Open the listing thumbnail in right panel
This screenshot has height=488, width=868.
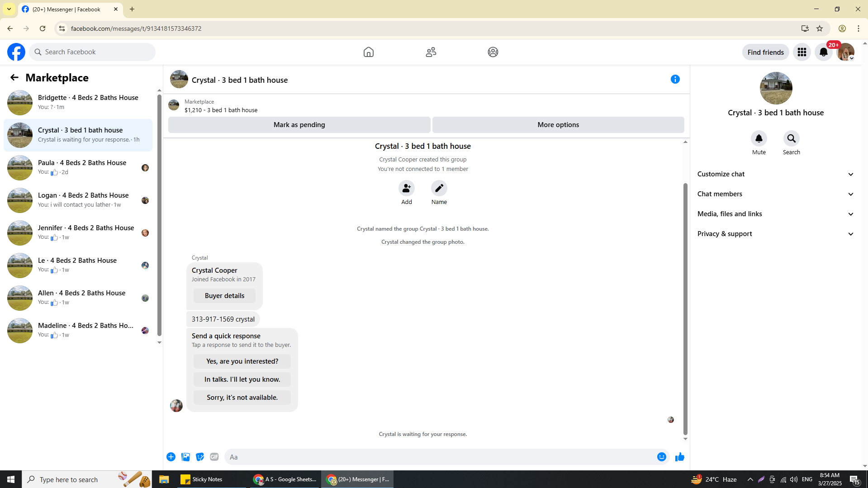pos(776,88)
